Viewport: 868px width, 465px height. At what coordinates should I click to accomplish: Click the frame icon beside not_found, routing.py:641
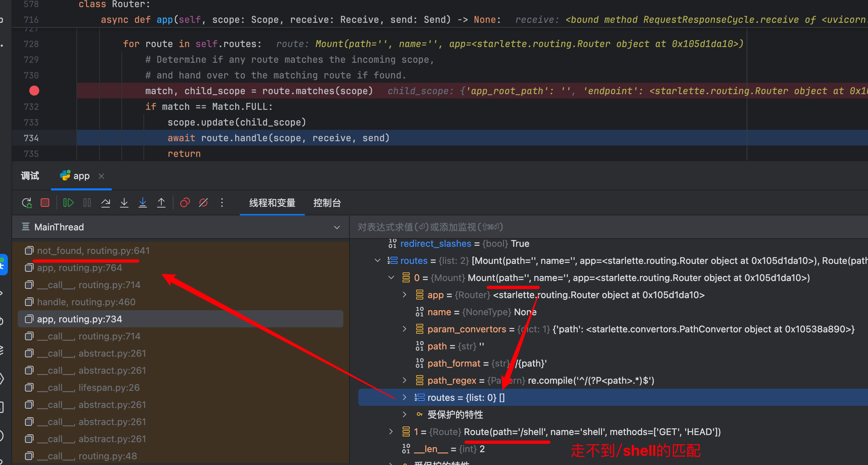pos(29,251)
